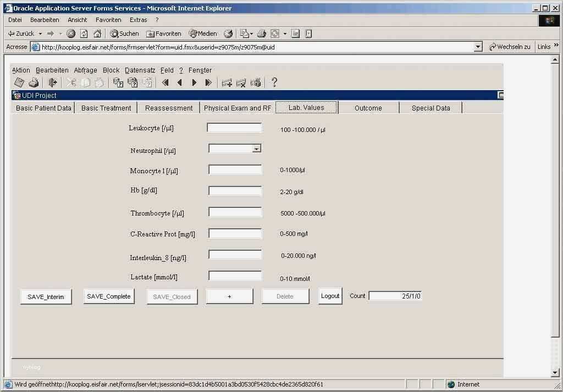Click the Enter Query icon
Viewport: 563px width, 392px height.
(118, 82)
